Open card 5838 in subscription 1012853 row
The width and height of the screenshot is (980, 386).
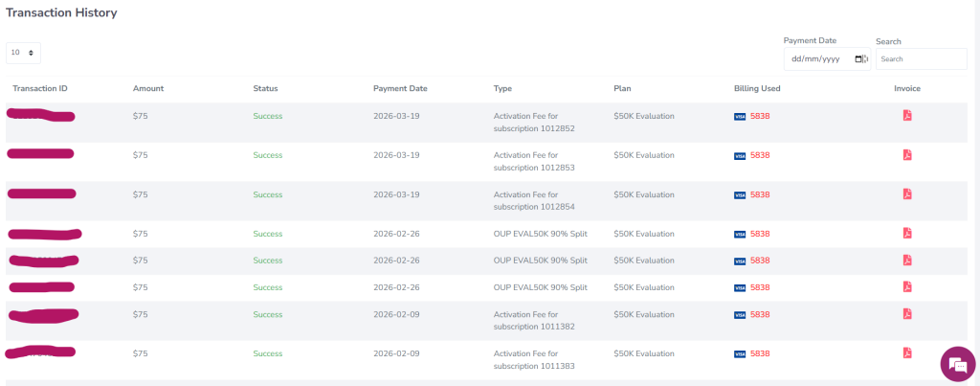click(x=760, y=155)
